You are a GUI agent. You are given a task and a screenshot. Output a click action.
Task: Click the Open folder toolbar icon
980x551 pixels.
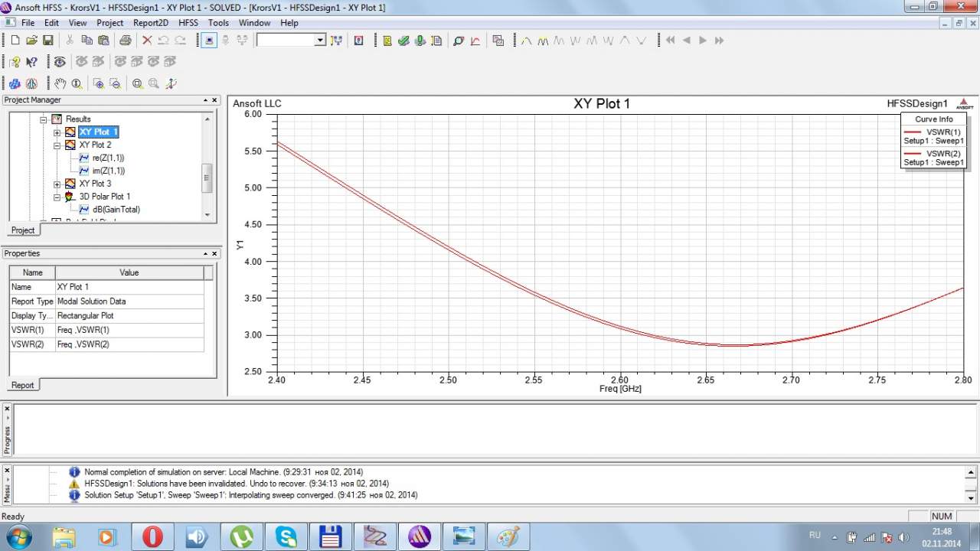pyautogui.click(x=31, y=41)
